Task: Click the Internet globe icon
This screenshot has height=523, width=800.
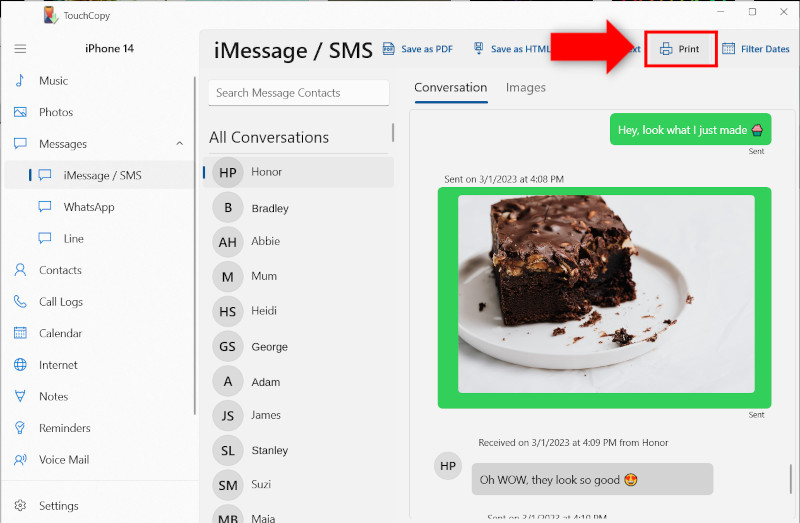Action: pyautogui.click(x=20, y=365)
